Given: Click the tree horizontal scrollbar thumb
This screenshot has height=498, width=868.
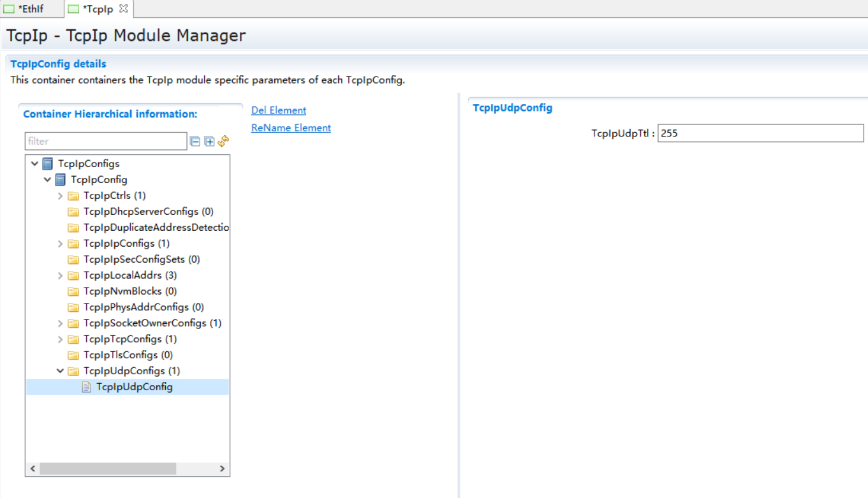Looking at the screenshot, I should 107,469.
